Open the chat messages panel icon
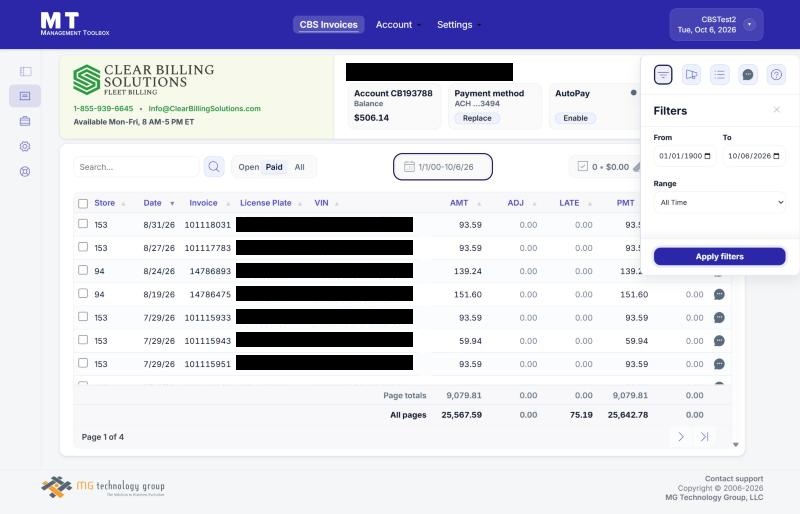The height and width of the screenshot is (514, 800). pyautogui.click(x=748, y=75)
